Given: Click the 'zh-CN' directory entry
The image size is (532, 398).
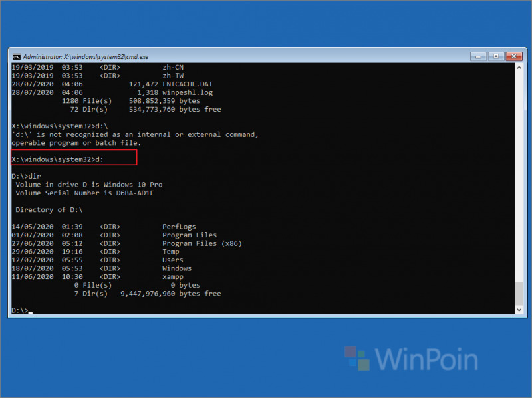Looking at the screenshot, I should coord(173,68).
